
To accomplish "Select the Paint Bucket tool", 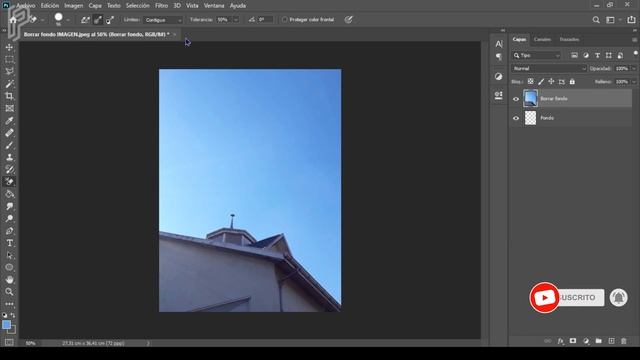I will tap(9, 194).
